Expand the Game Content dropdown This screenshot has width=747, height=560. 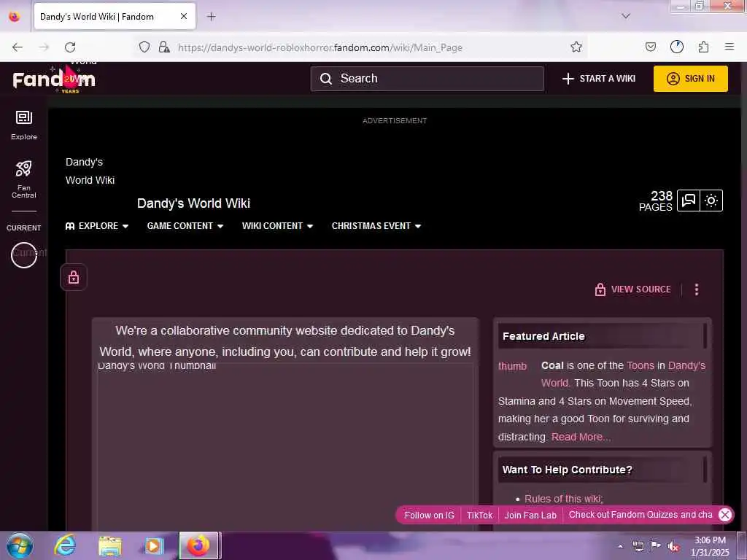point(185,226)
